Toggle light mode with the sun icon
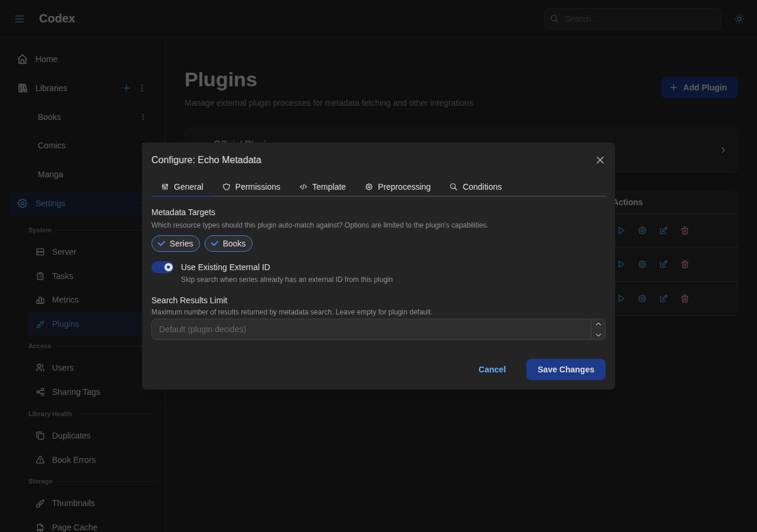 coord(739,18)
